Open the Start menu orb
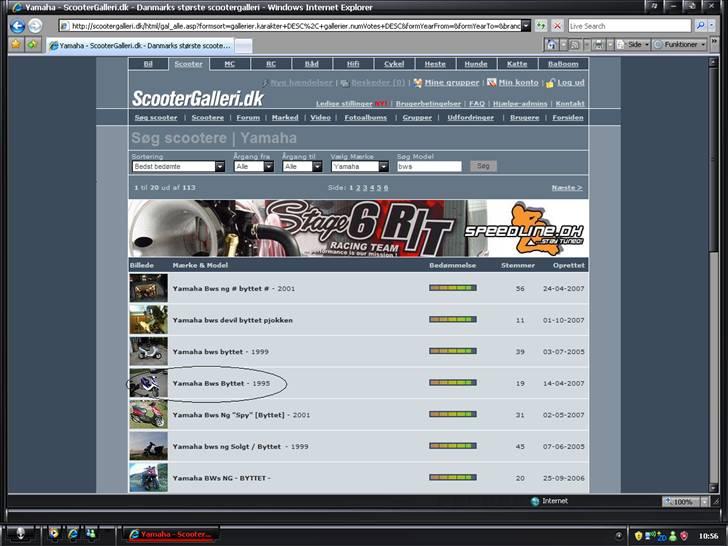Image resolution: width=728 pixels, height=546 pixels. 20,534
